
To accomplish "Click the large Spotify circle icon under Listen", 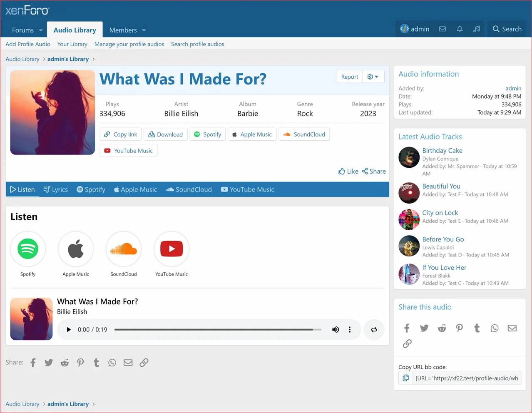I will pos(28,249).
